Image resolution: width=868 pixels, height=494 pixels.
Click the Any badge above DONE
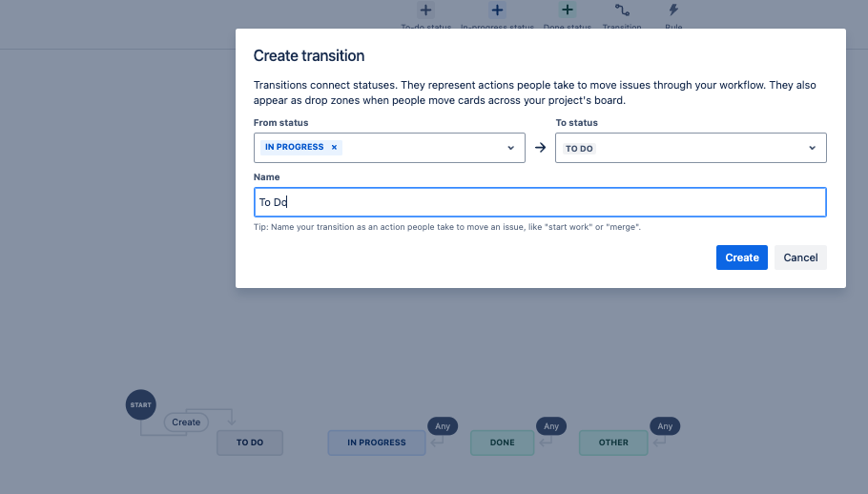[x=550, y=426]
